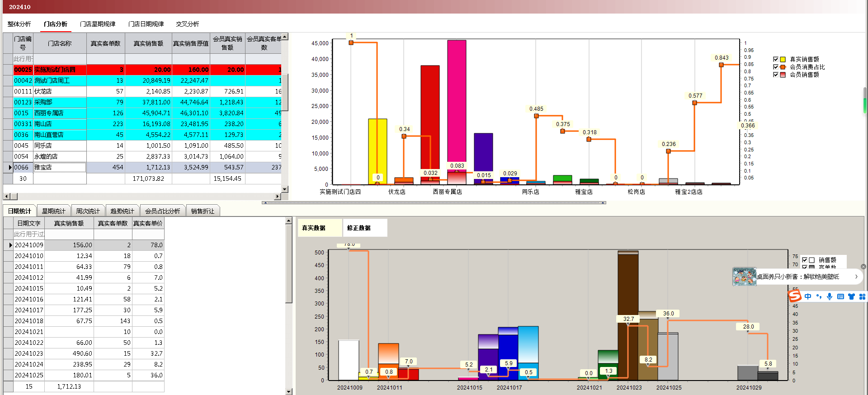Click pink-red 会员销售额 legend swatch
This screenshot has height=395, width=868.
(x=783, y=75)
